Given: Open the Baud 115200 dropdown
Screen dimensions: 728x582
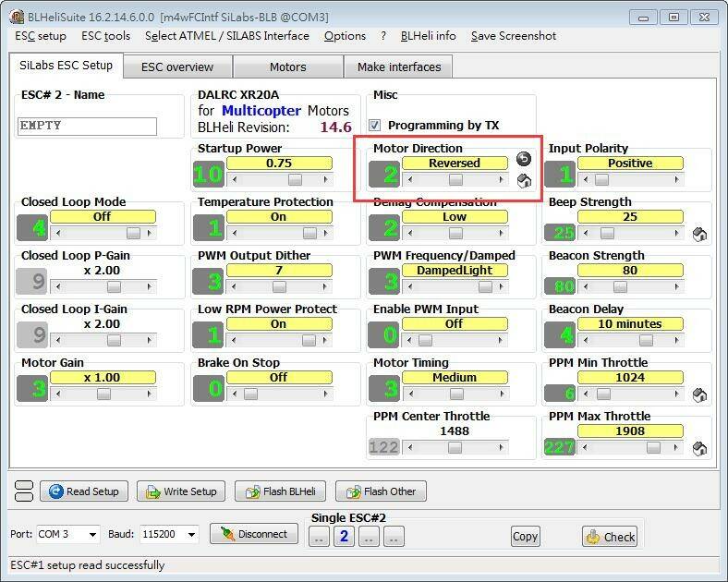Looking at the screenshot, I should [191, 535].
